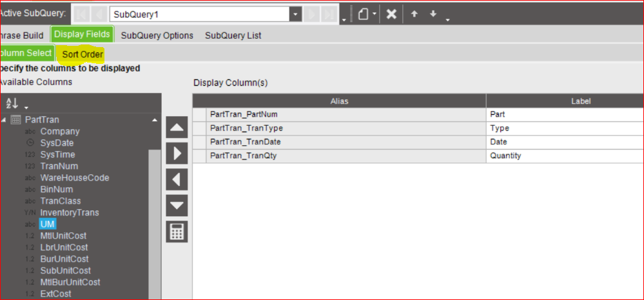Select the MtlBurUnitCost column
The height and width of the screenshot is (300, 644).
tap(70, 282)
